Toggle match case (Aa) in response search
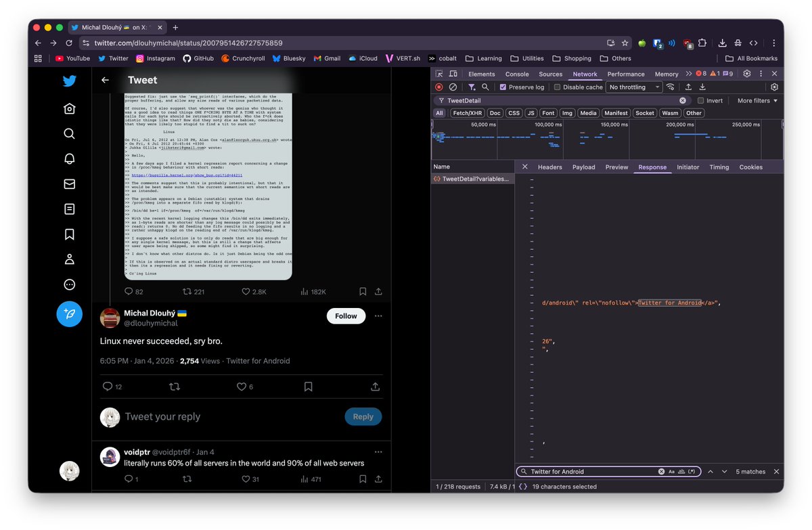The height and width of the screenshot is (530, 812). 672,472
